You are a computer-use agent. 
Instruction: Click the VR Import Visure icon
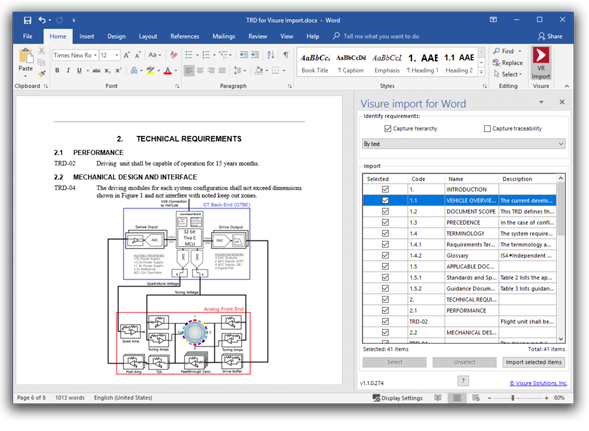[x=541, y=63]
